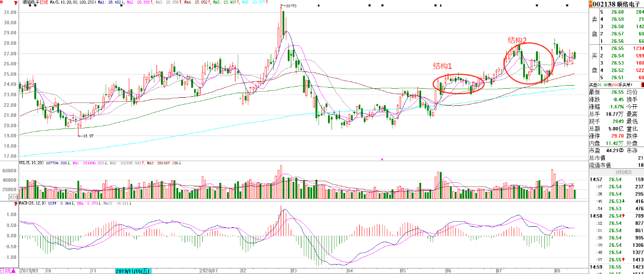Click the DIFF value 0.364 in the MACD legend
Image resolution: width=644 pixels, height=274 pixels.
[x=66, y=203]
